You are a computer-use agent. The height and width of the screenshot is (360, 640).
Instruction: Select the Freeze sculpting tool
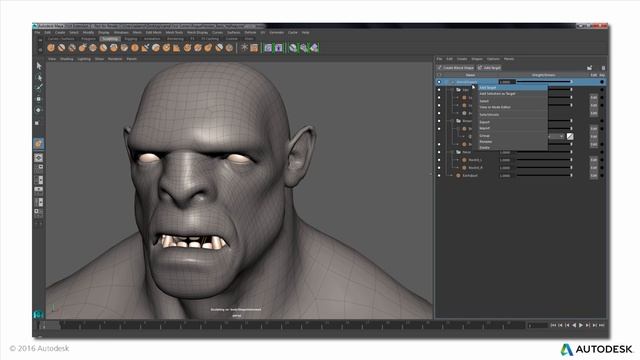[229, 48]
